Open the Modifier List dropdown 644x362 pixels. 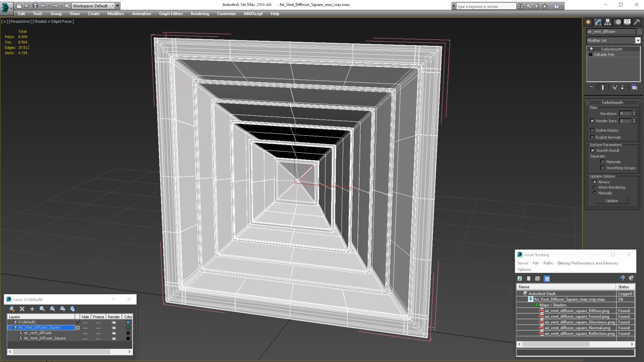(638, 41)
